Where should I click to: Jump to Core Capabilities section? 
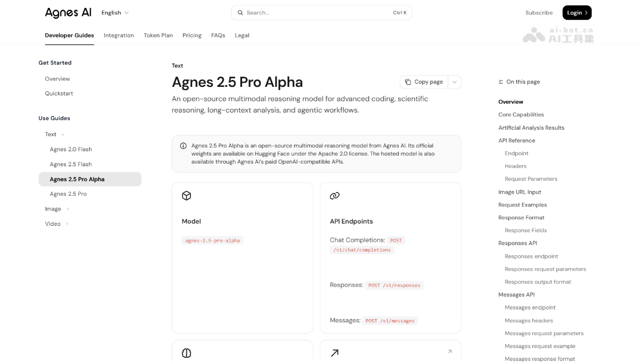point(521,115)
